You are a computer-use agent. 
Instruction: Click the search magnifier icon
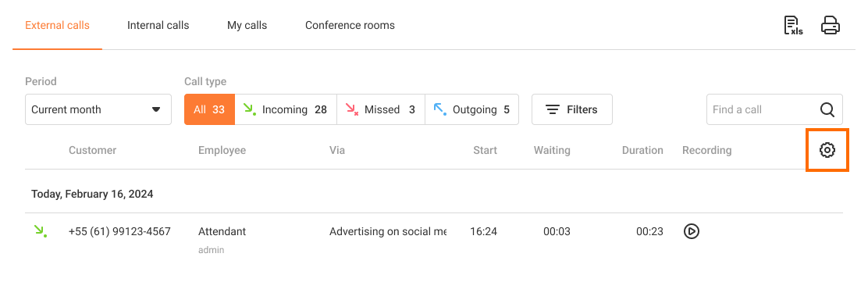[827, 110]
